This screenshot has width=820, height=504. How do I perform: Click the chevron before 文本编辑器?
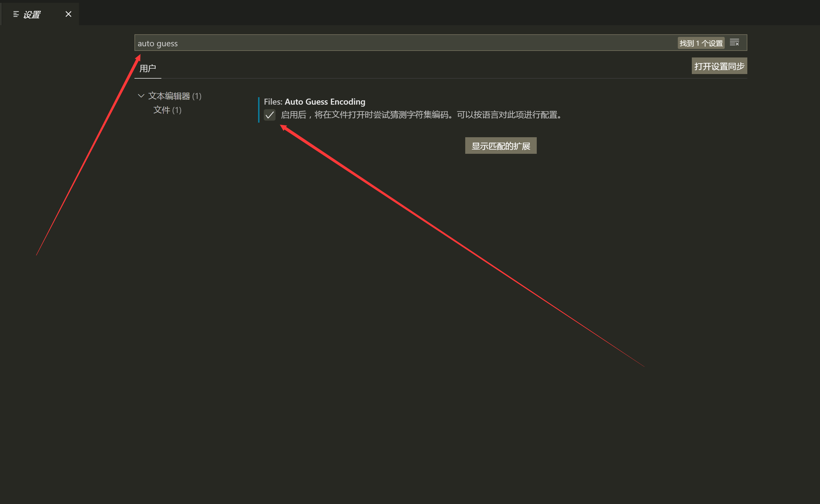(141, 96)
